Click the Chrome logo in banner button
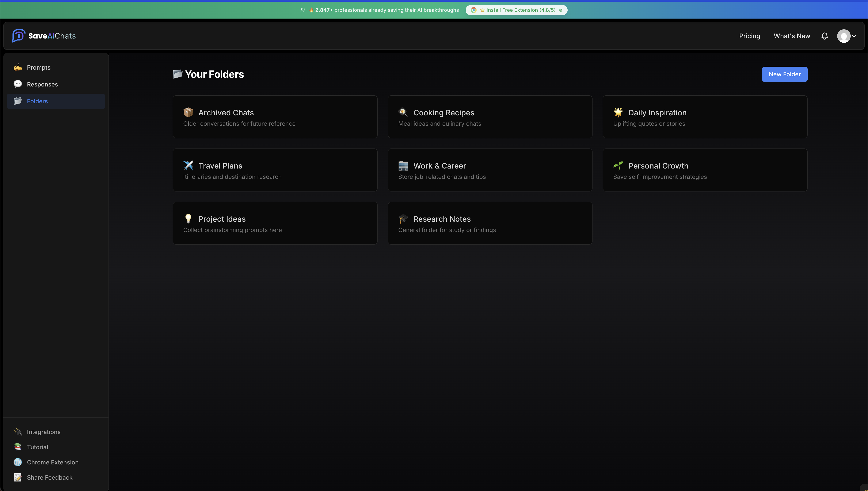The width and height of the screenshot is (868, 491). tap(473, 10)
